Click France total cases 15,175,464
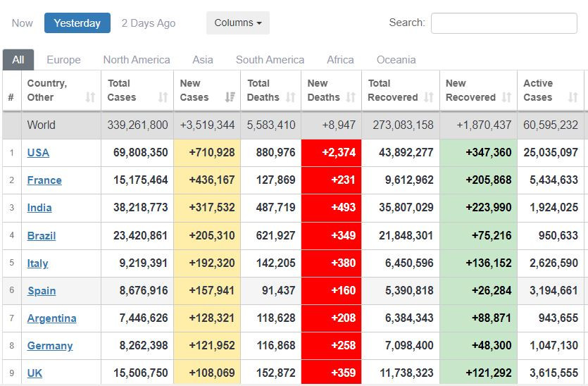588x386 pixels. [x=141, y=180]
